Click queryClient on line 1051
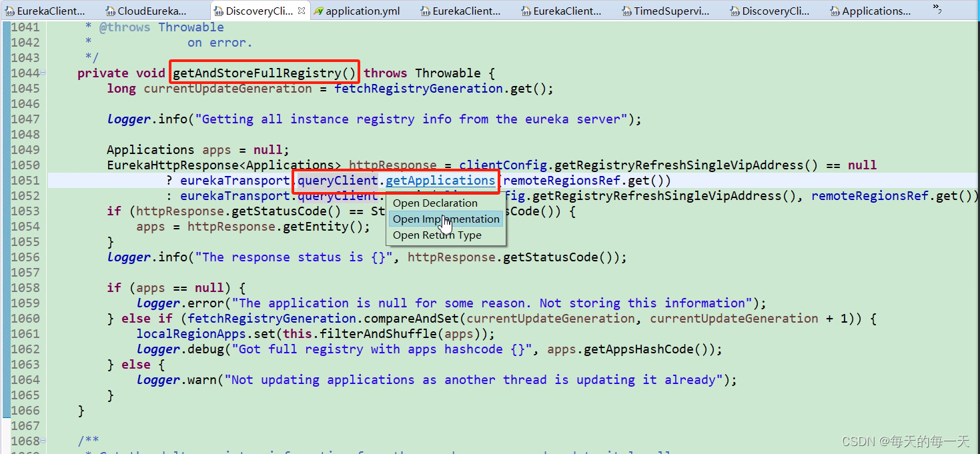 pyautogui.click(x=338, y=180)
